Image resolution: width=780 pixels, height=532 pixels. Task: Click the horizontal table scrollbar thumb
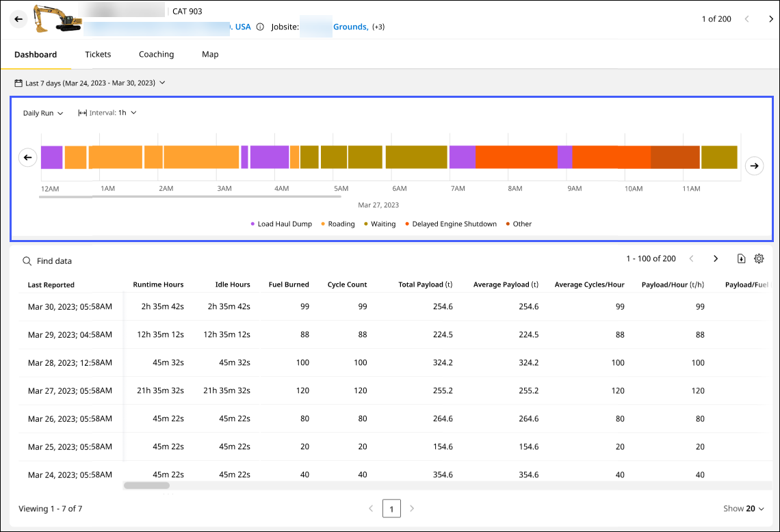point(146,486)
